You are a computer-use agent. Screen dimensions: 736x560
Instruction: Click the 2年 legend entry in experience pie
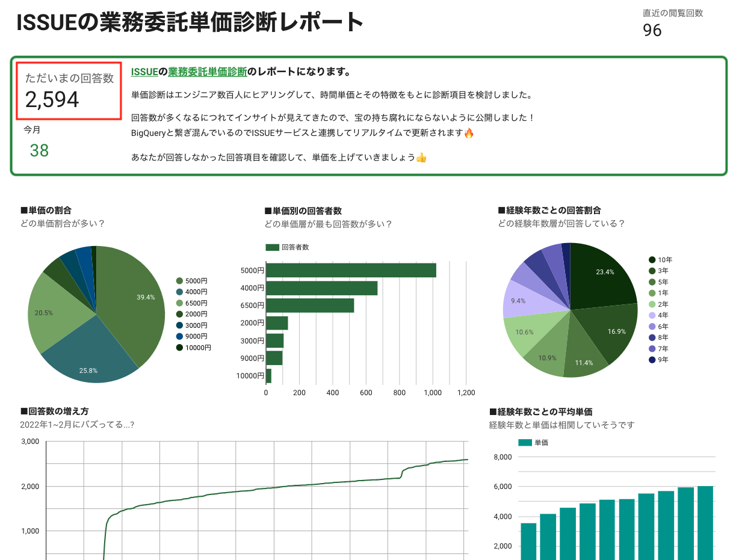tap(658, 304)
